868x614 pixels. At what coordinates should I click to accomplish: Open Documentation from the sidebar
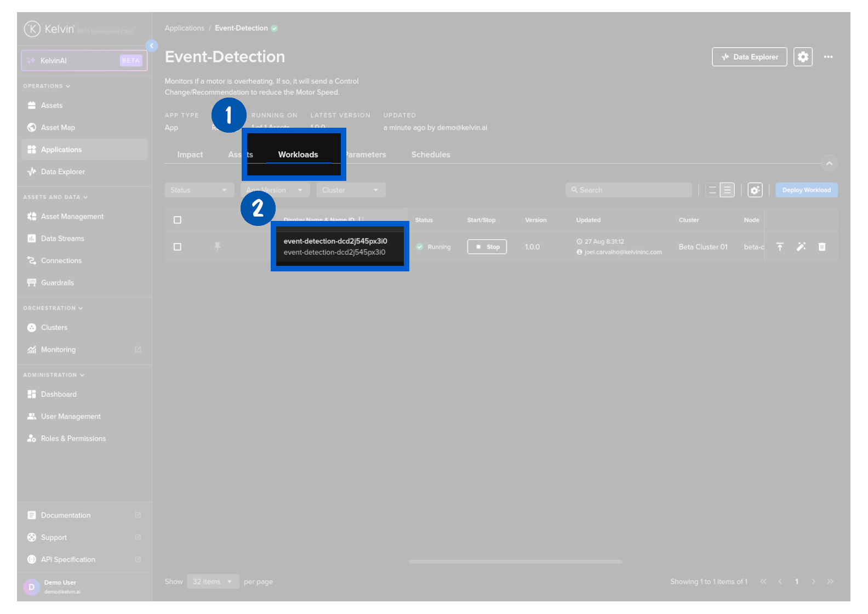pos(84,515)
